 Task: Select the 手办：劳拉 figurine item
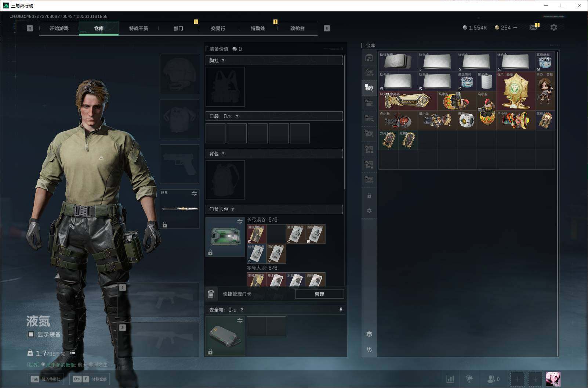pos(545,91)
